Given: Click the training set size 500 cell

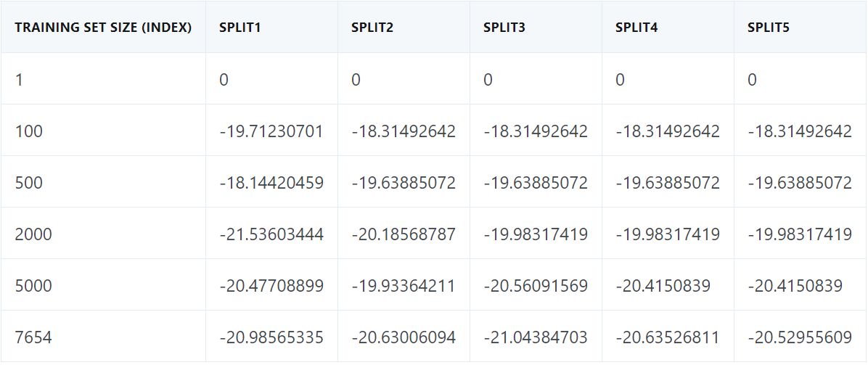Looking at the screenshot, I should click(29, 183).
